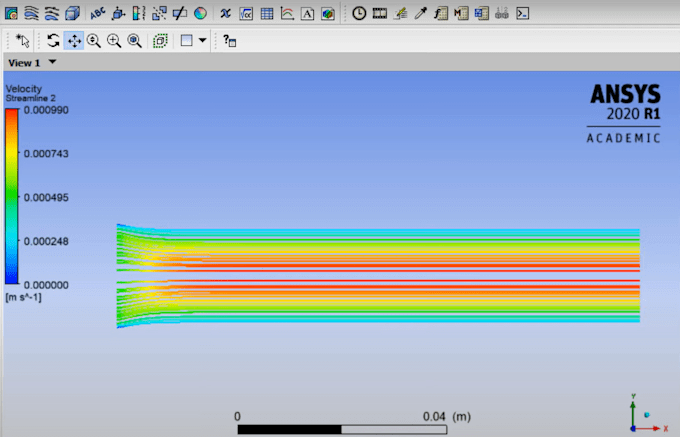
Task: Activate the Probe eyedropper tool
Action: tap(420, 13)
